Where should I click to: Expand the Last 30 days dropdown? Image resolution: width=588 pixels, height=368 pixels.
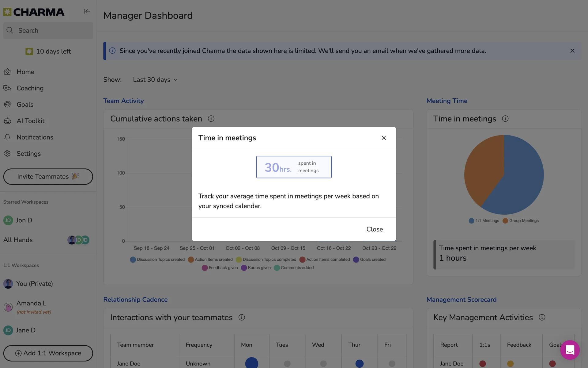click(155, 80)
